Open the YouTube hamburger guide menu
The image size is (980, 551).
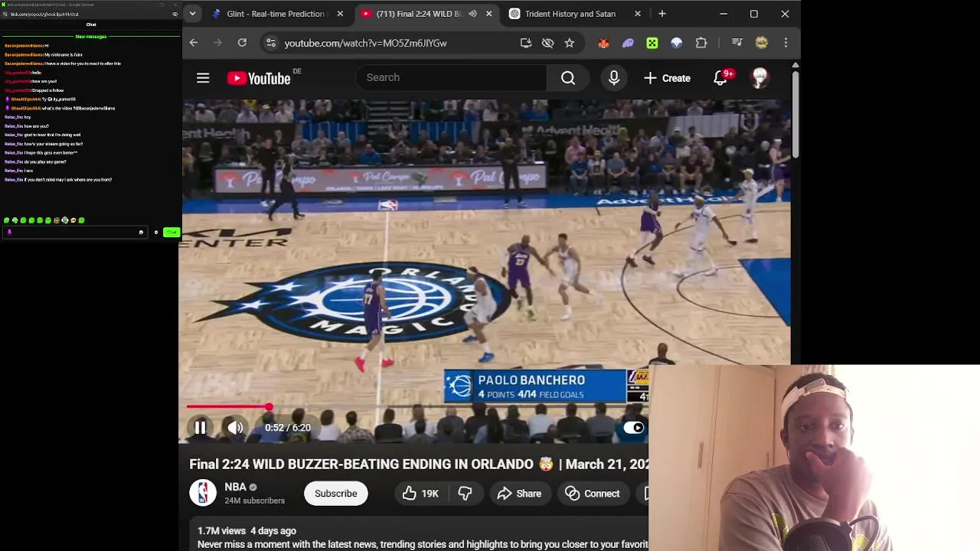click(203, 78)
